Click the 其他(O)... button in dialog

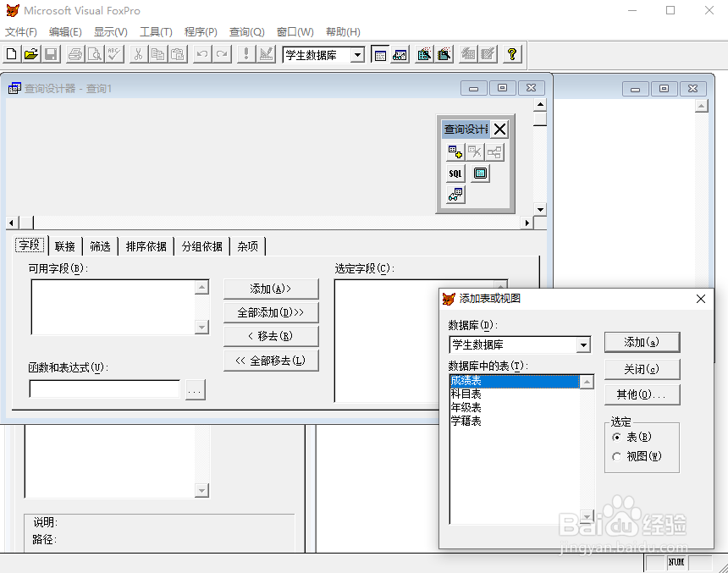(x=643, y=394)
